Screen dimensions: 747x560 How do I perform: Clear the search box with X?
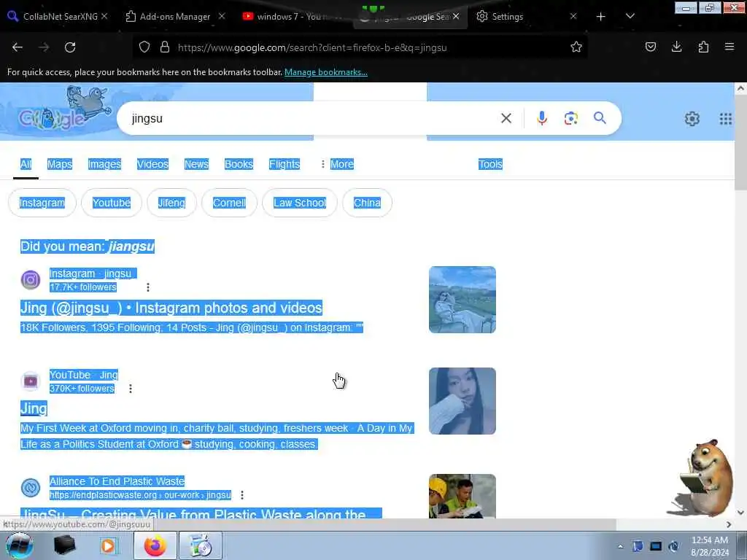506,118
